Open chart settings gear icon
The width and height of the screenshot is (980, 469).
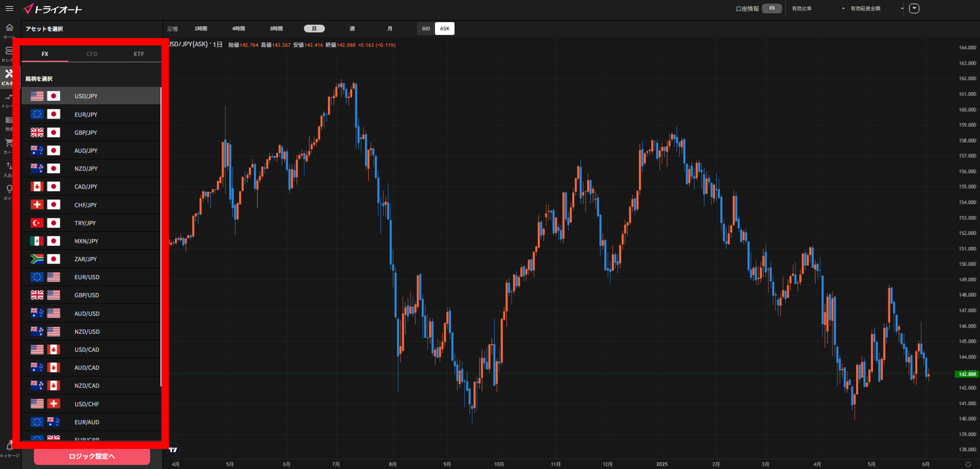[968, 464]
